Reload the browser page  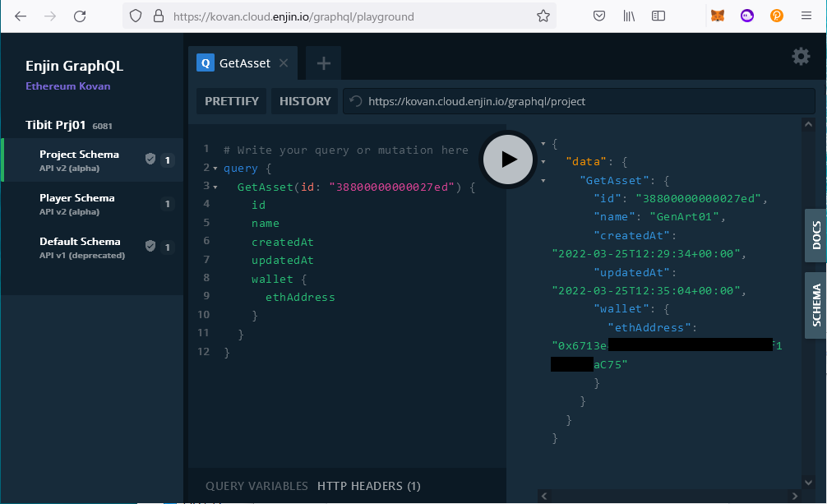coord(80,16)
